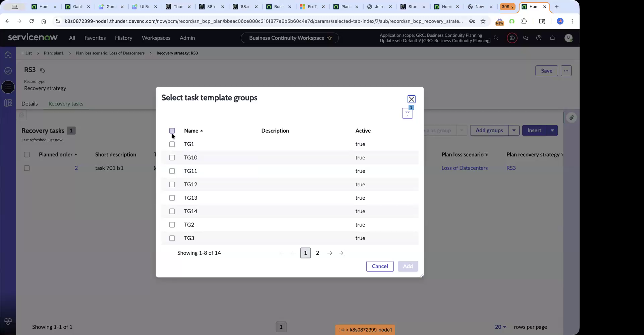Open the checkmark tasks icon in the sidebar

pyautogui.click(x=8, y=71)
